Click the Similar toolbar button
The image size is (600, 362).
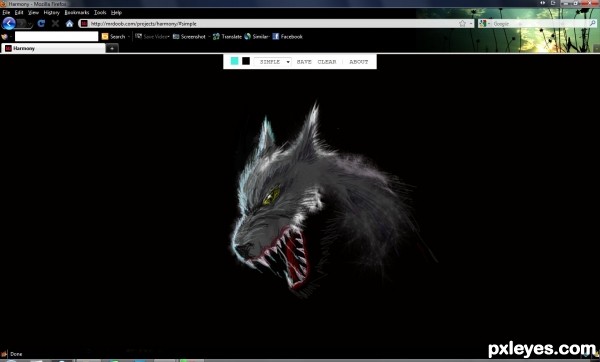(256, 36)
